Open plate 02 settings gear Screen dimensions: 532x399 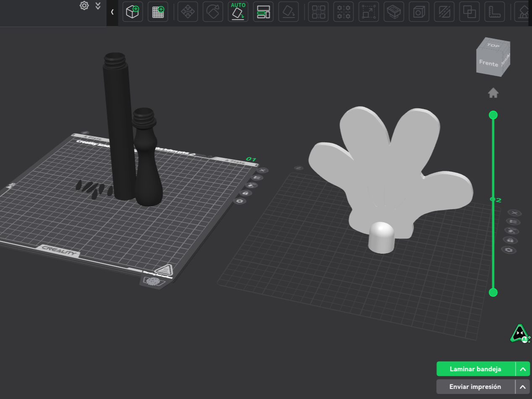point(509,250)
